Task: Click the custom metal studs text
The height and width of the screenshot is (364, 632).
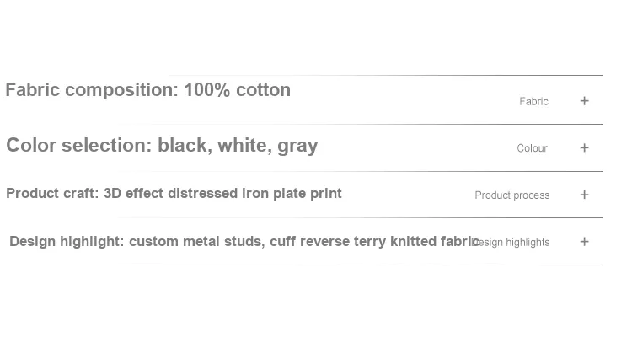Action: 196,241
